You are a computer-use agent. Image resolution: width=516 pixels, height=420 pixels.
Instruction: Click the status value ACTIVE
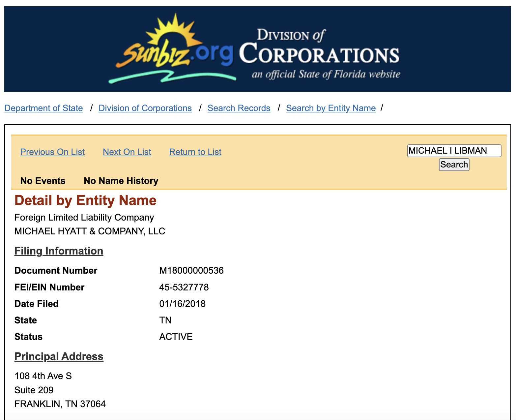click(176, 337)
